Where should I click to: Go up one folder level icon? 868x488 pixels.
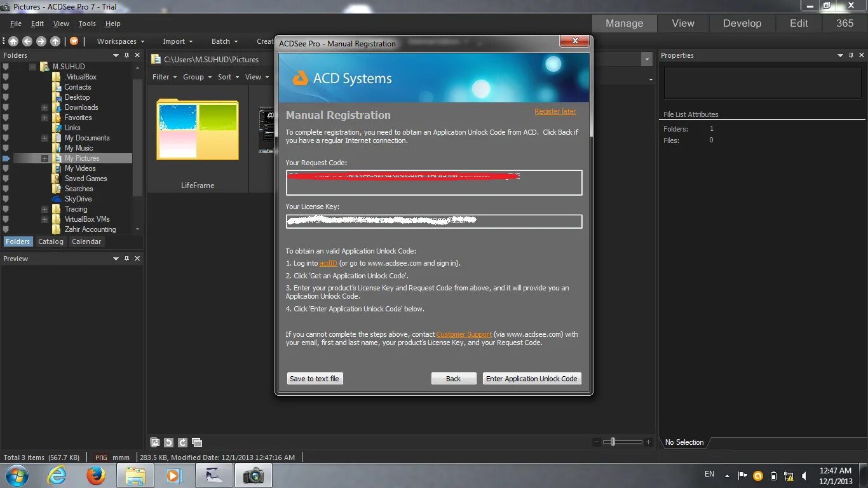55,41
